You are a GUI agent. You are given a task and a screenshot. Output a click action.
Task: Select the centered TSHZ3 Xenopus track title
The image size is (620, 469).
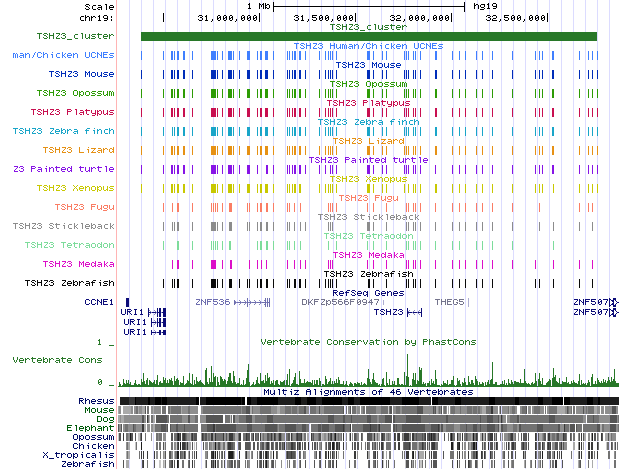[x=368, y=178]
